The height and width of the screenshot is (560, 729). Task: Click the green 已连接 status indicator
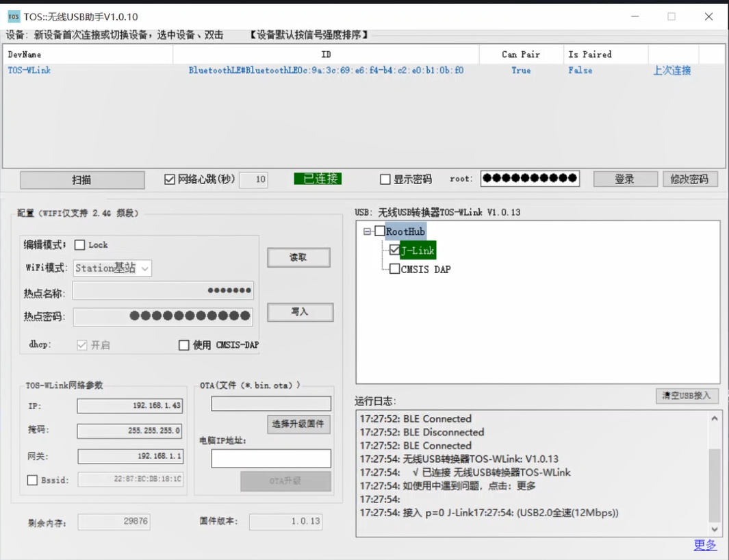318,179
